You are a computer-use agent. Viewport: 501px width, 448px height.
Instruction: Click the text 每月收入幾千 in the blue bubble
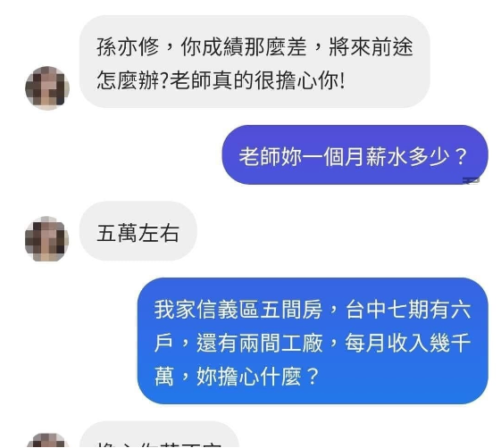pos(408,343)
